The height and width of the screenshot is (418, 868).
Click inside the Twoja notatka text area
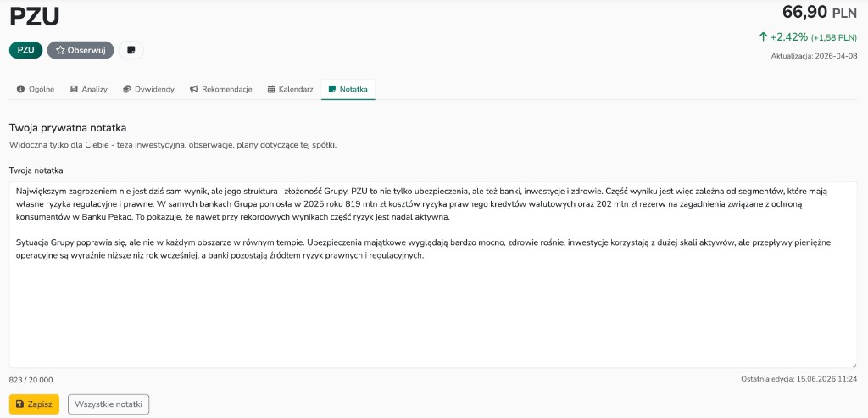click(433, 274)
